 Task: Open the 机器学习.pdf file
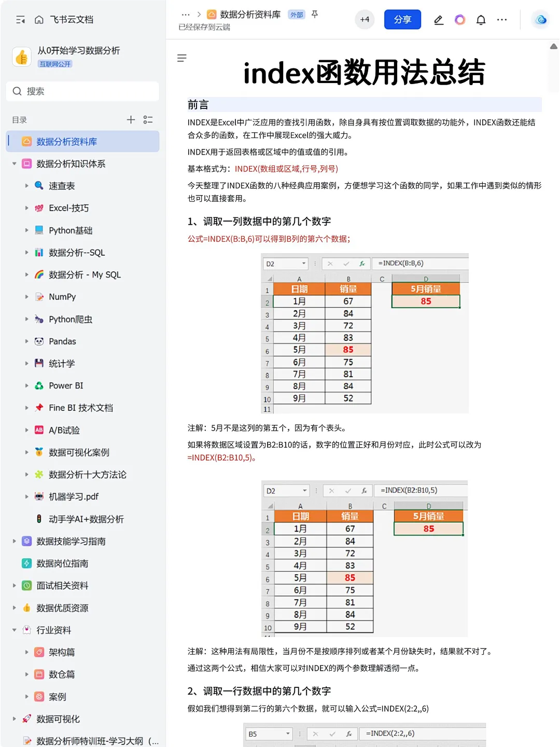click(74, 497)
